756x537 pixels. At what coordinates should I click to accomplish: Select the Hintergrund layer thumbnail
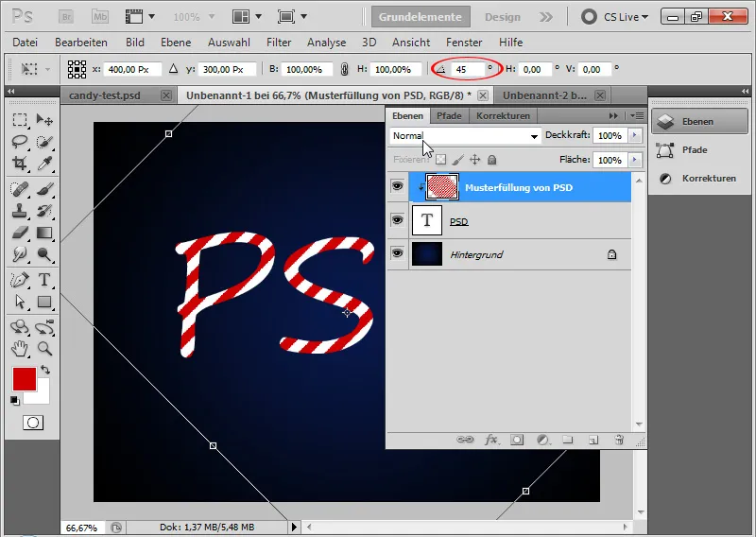point(427,253)
